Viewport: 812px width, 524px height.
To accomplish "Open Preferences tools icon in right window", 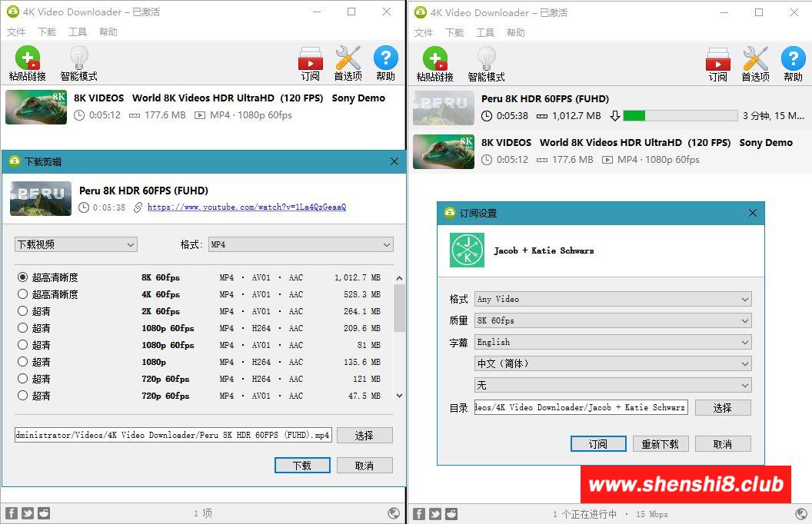I will [x=755, y=58].
